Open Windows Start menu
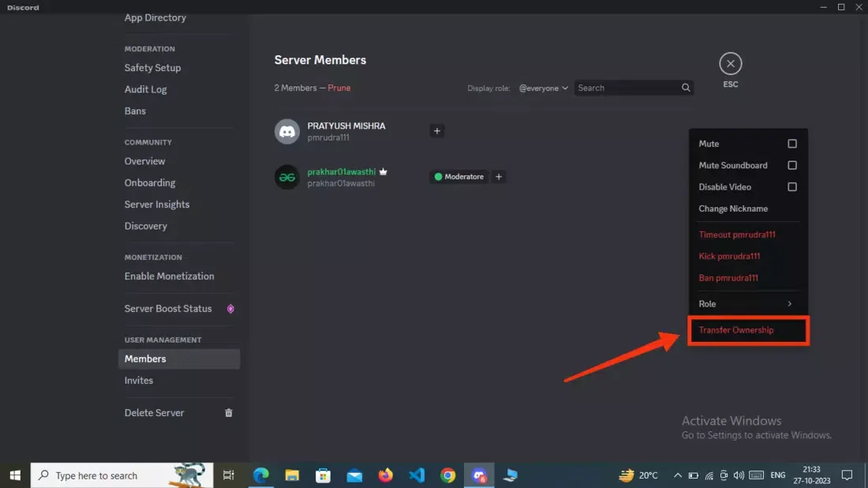Screen dimensions: 868x488 [x=15, y=475]
